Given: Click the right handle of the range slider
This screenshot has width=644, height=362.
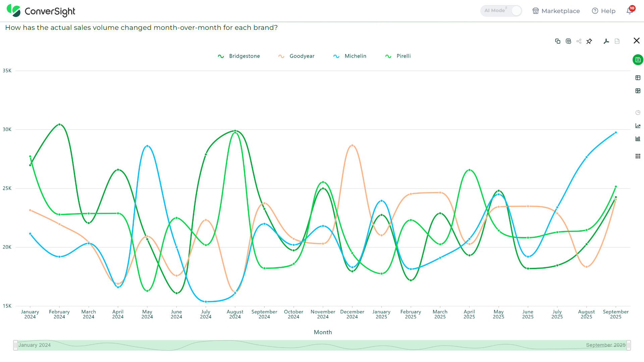Looking at the screenshot, I should pos(629,345).
